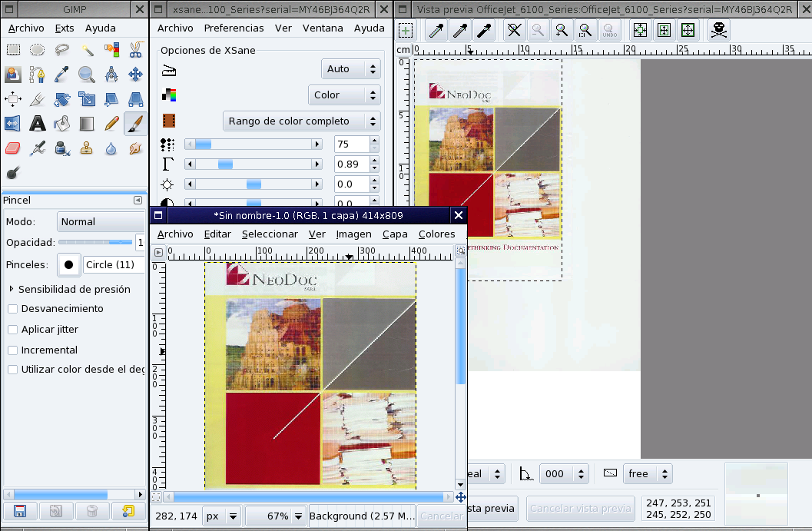Expand Sensibilidad de presión section

click(12, 290)
